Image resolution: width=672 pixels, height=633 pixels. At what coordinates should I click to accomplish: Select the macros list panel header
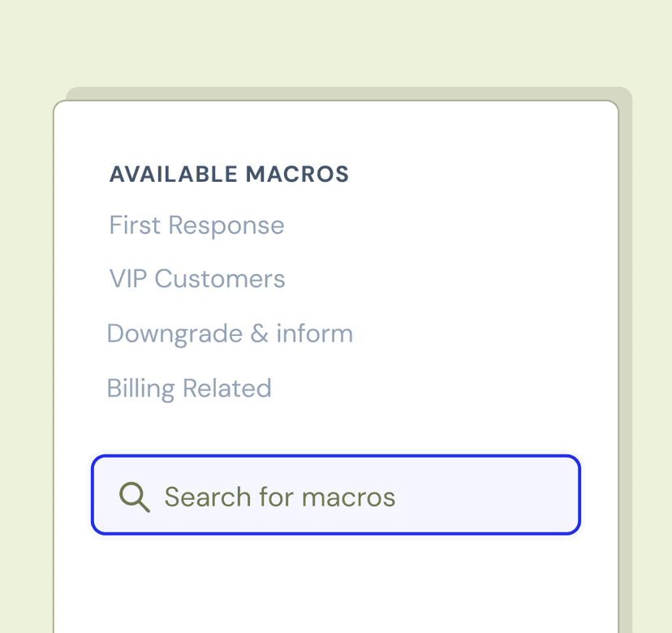pyautogui.click(x=229, y=174)
